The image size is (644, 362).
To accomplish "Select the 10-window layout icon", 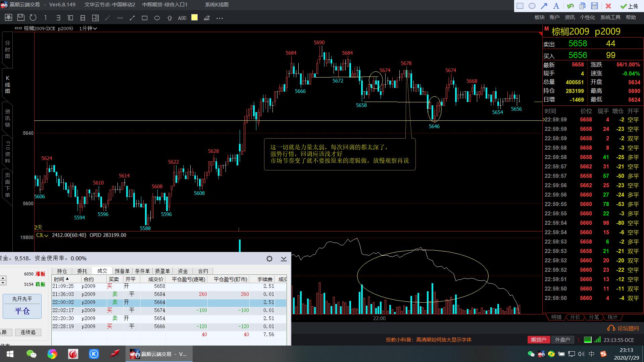I will click(70, 18).
